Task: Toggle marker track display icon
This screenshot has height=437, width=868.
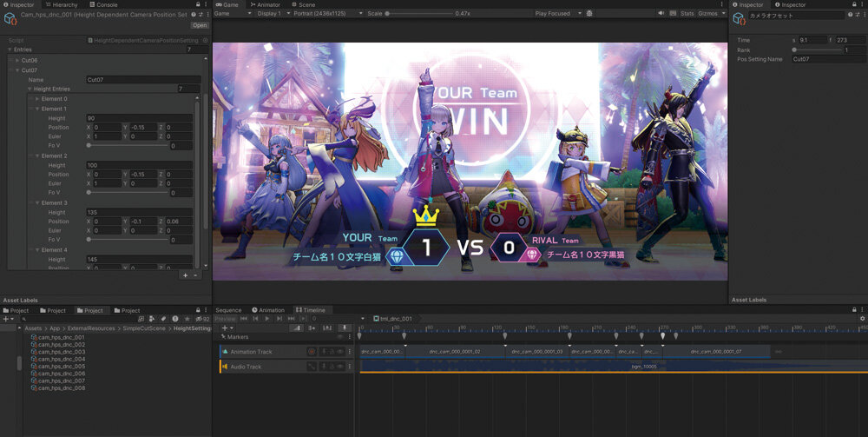Action: coord(345,328)
